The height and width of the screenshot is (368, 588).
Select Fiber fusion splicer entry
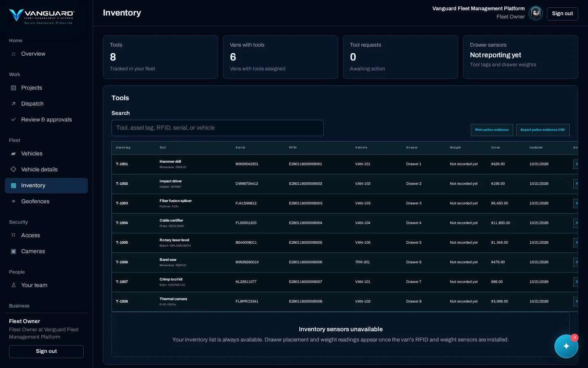click(x=176, y=201)
